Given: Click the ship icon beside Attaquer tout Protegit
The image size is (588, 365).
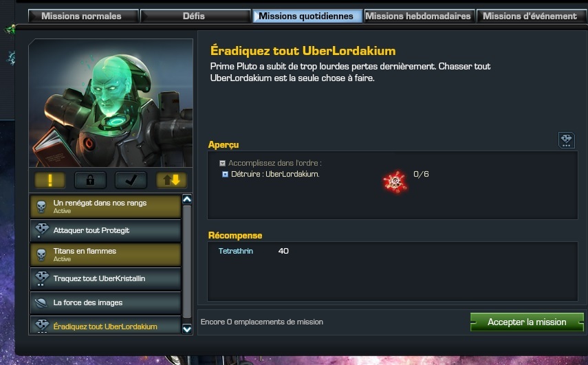Looking at the screenshot, I should pyautogui.click(x=42, y=230).
